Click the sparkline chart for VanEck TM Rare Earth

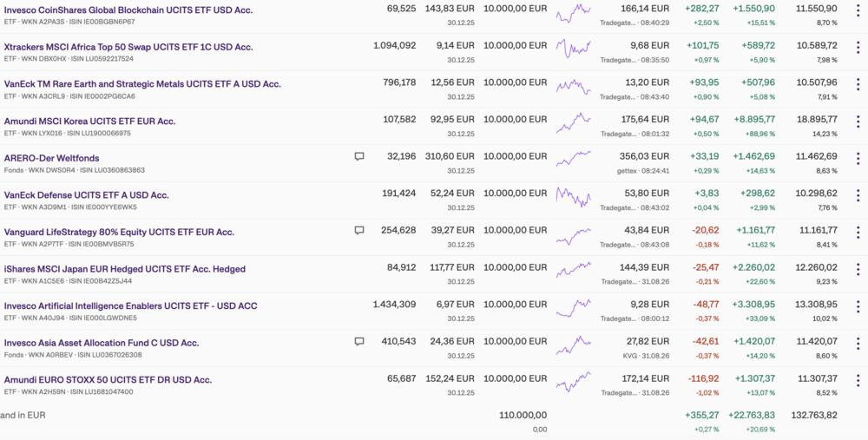(574, 88)
